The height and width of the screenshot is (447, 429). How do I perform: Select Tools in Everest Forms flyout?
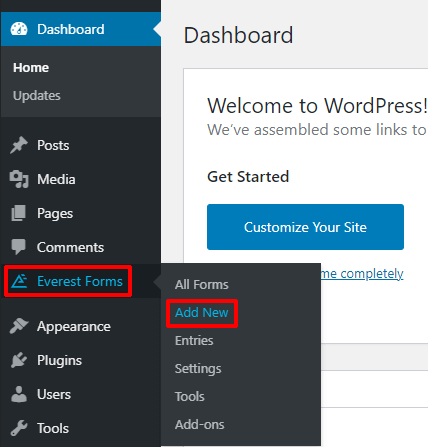(x=190, y=397)
